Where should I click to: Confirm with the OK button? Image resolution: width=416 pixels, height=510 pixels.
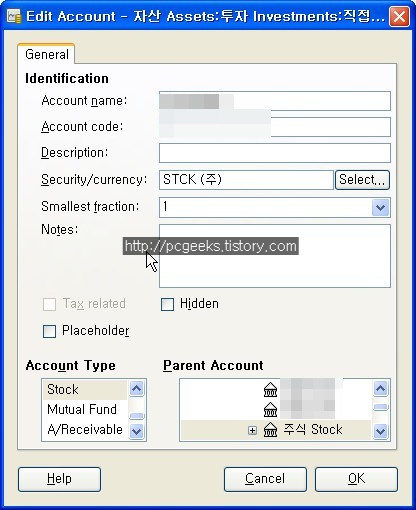pyautogui.click(x=356, y=479)
